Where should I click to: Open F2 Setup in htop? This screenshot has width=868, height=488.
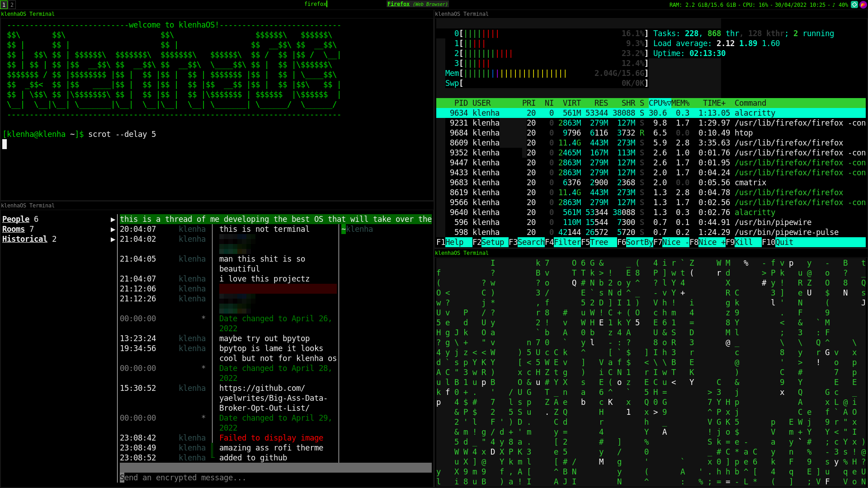492,242
